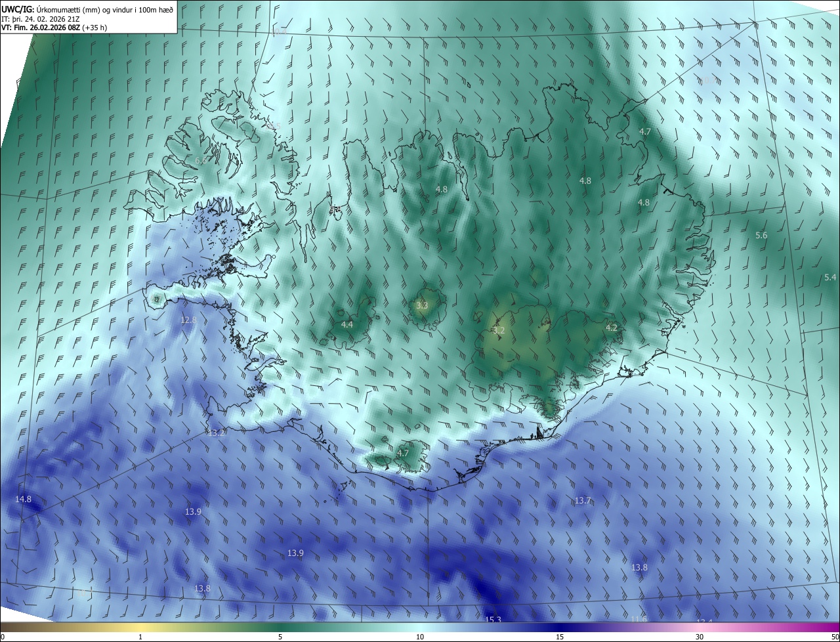Click the 5.6 value label off the east coast
Viewport: 840px width, 642px height.
(761, 236)
